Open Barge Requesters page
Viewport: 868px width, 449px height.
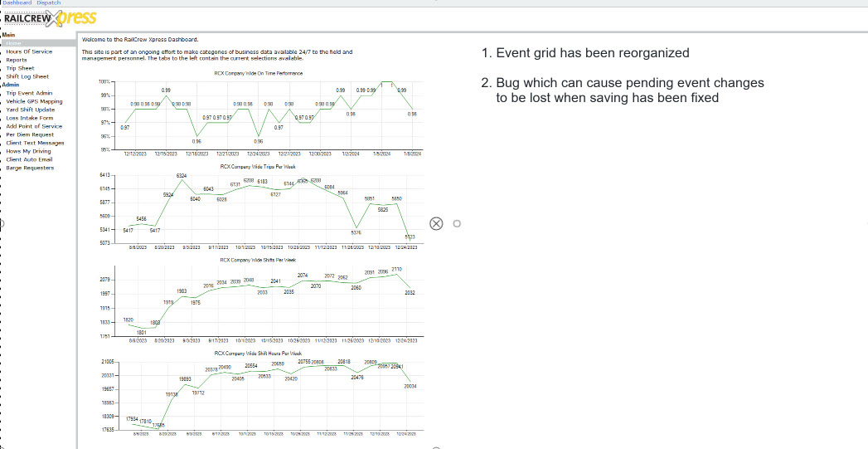(x=31, y=168)
